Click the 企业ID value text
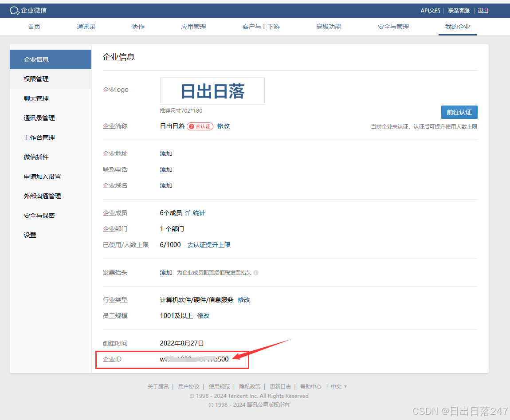Screen dimensions: 510x420 click(x=194, y=359)
